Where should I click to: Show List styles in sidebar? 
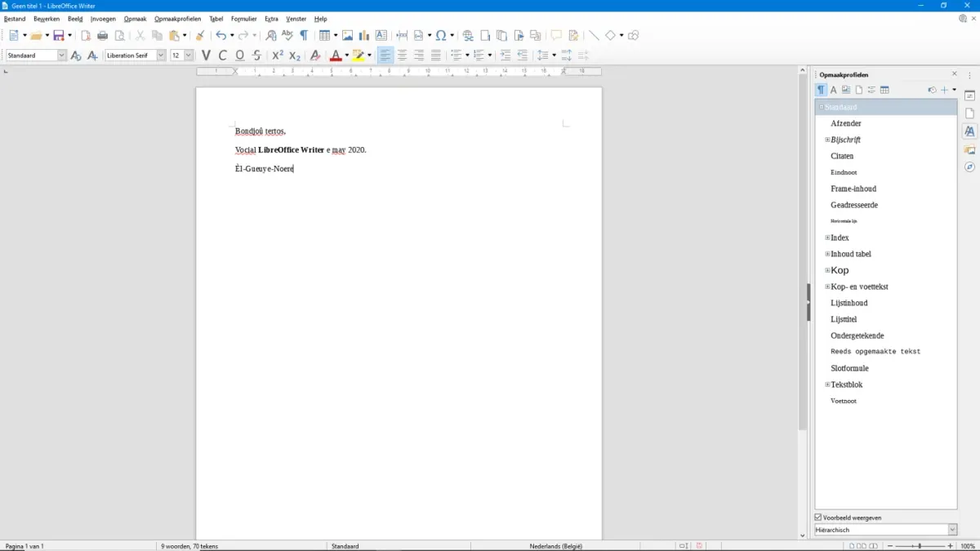(871, 90)
